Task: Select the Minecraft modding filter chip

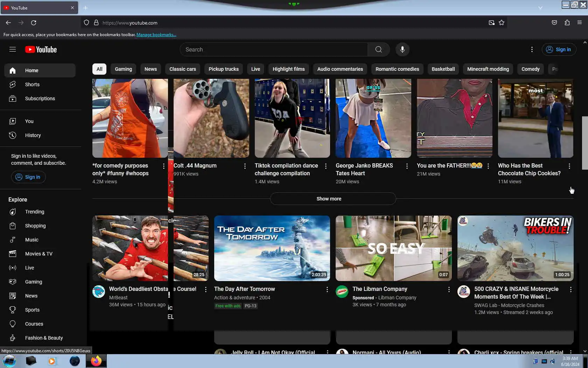Action: tap(488, 69)
